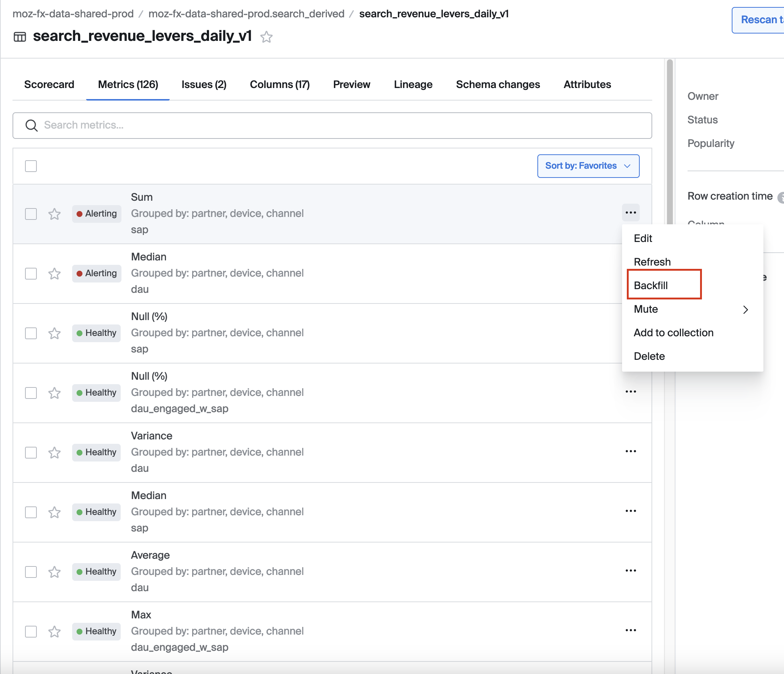Select checkbox for Null (%) sap metric
The image size is (784, 674).
click(31, 333)
